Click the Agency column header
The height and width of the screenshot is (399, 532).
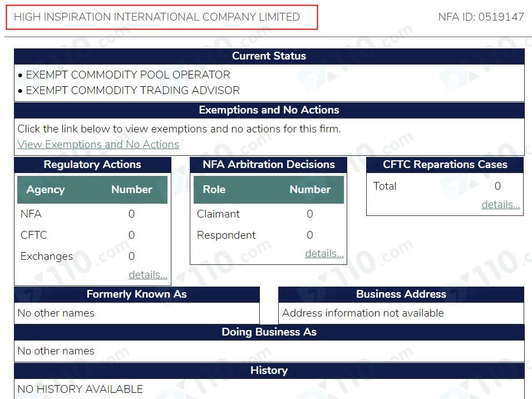click(46, 189)
